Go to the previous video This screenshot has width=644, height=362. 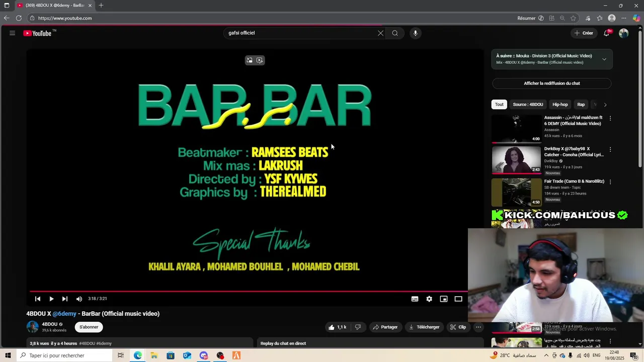37,299
